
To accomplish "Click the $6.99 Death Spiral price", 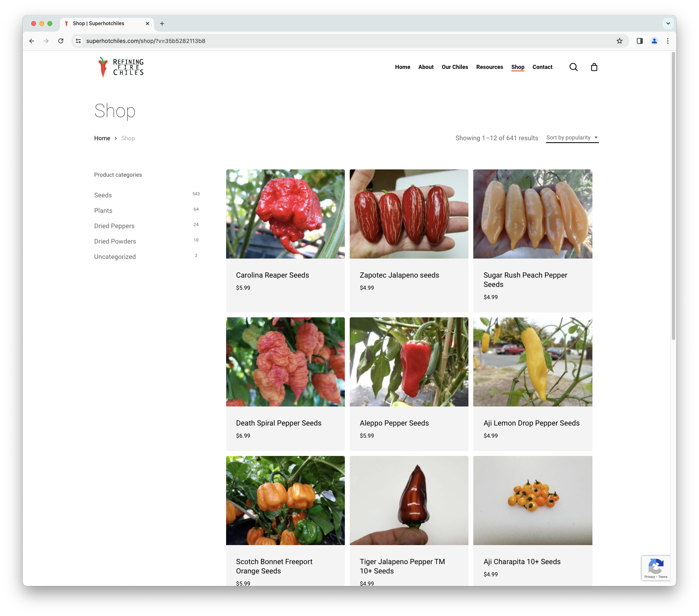I will click(243, 436).
